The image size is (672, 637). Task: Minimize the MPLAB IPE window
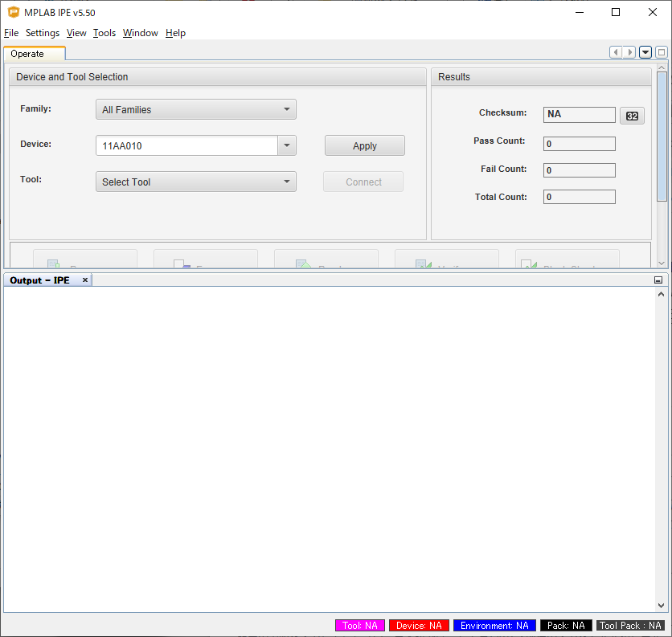click(580, 12)
